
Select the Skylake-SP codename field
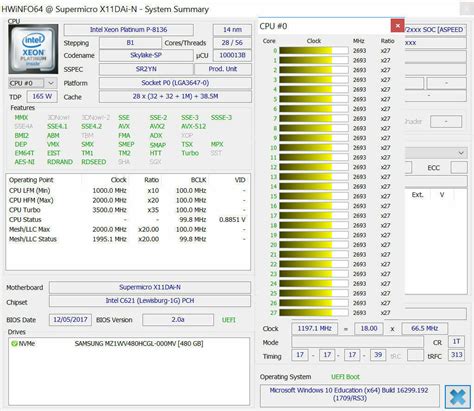tap(146, 55)
